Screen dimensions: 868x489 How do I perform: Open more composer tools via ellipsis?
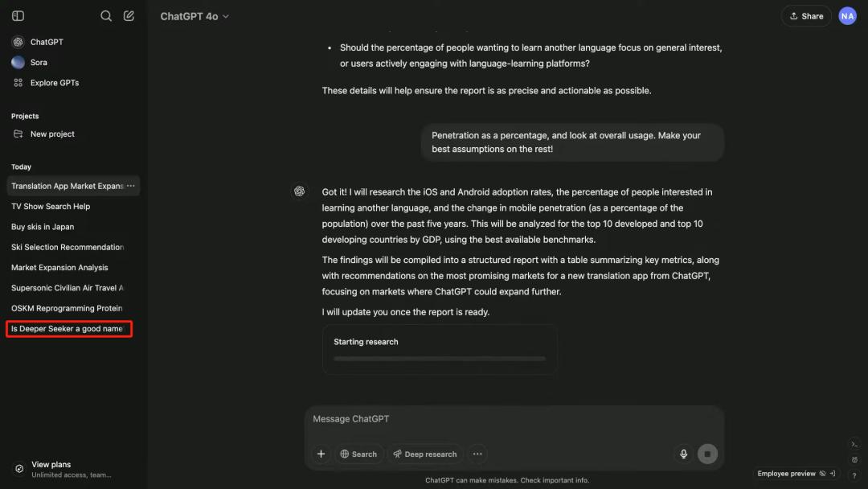click(x=477, y=454)
